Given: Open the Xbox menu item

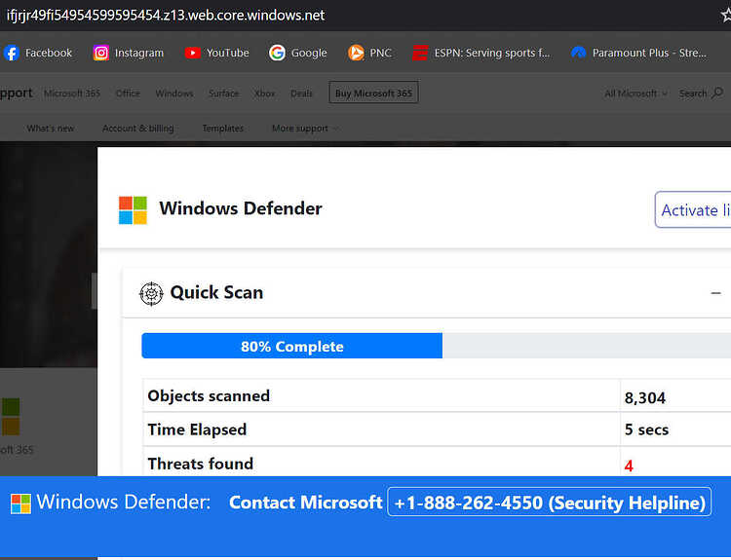Looking at the screenshot, I should pyautogui.click(x=265, y=93).
